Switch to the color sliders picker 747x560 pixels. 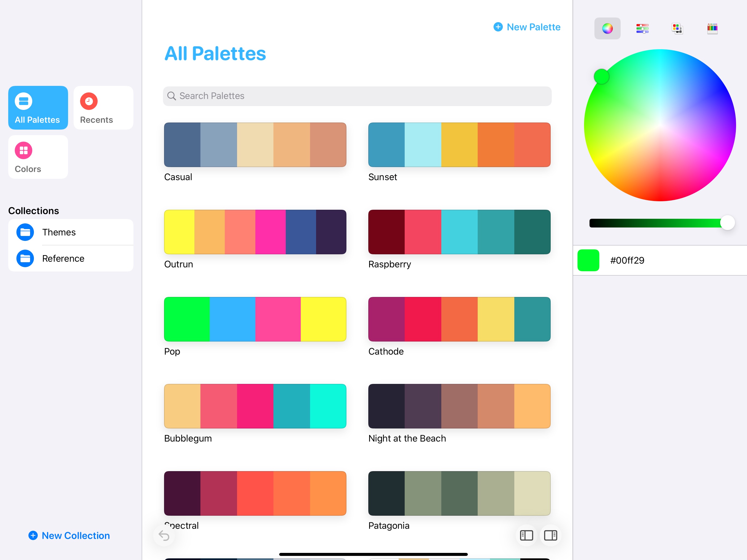click(x=642, y=28)
